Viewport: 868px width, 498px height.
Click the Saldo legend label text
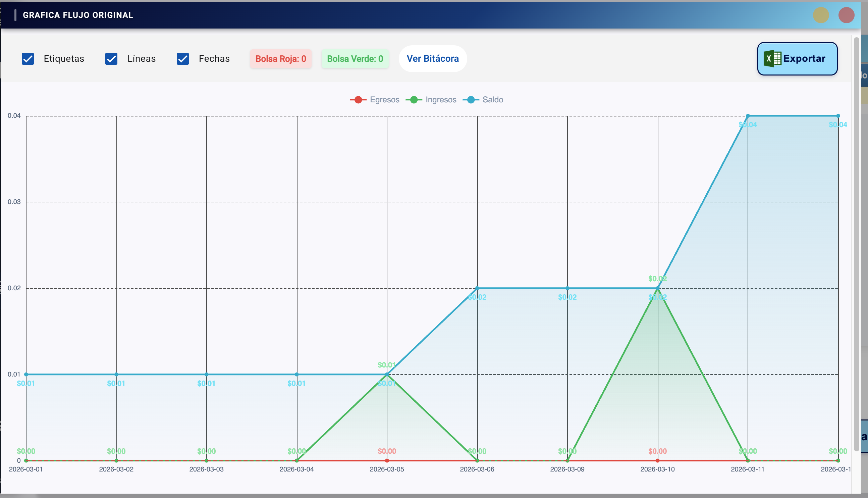492,100
